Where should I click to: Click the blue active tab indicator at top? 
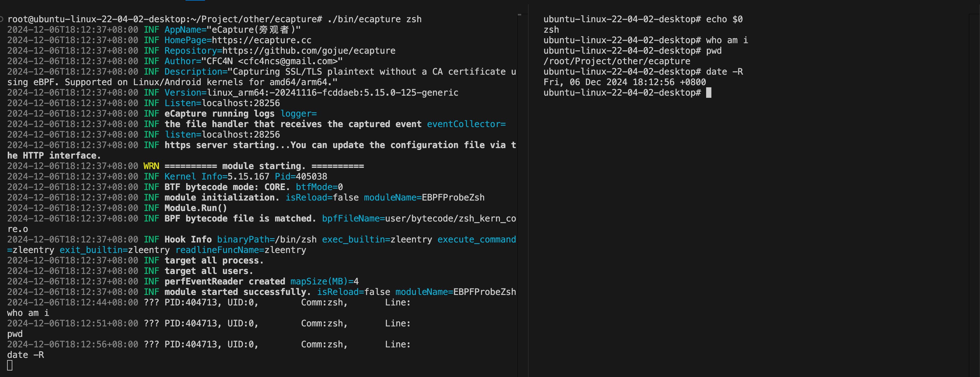195,1
